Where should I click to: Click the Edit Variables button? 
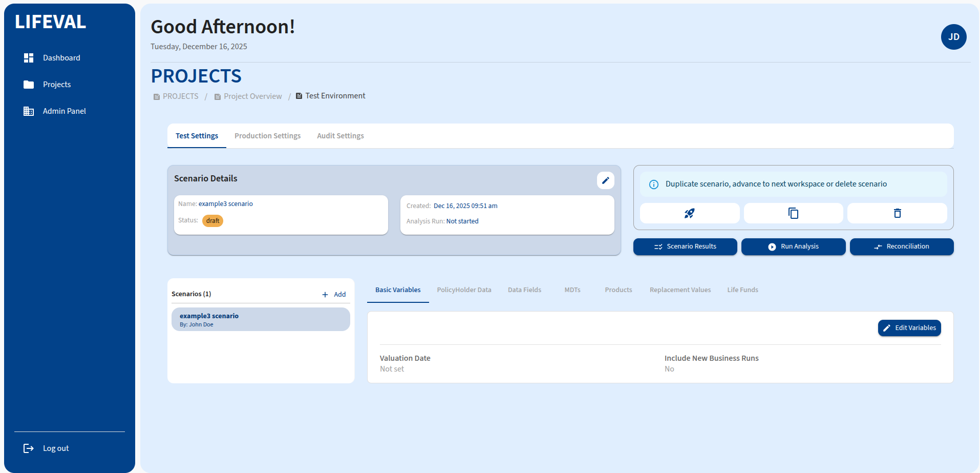[909, 328]
